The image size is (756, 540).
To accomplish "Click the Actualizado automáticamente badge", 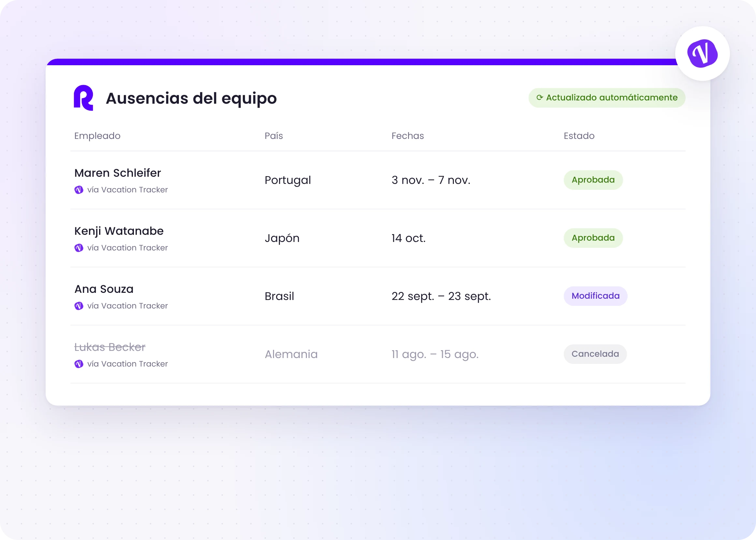I will [607, 98].
